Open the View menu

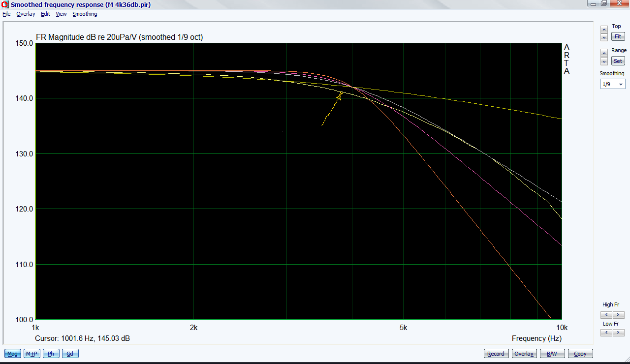(61, 14)
